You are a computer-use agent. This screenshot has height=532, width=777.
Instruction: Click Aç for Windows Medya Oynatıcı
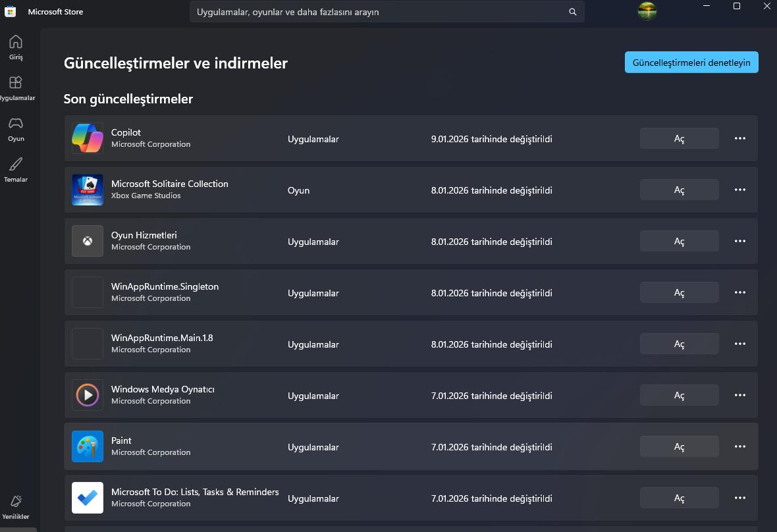coord(679,396)
